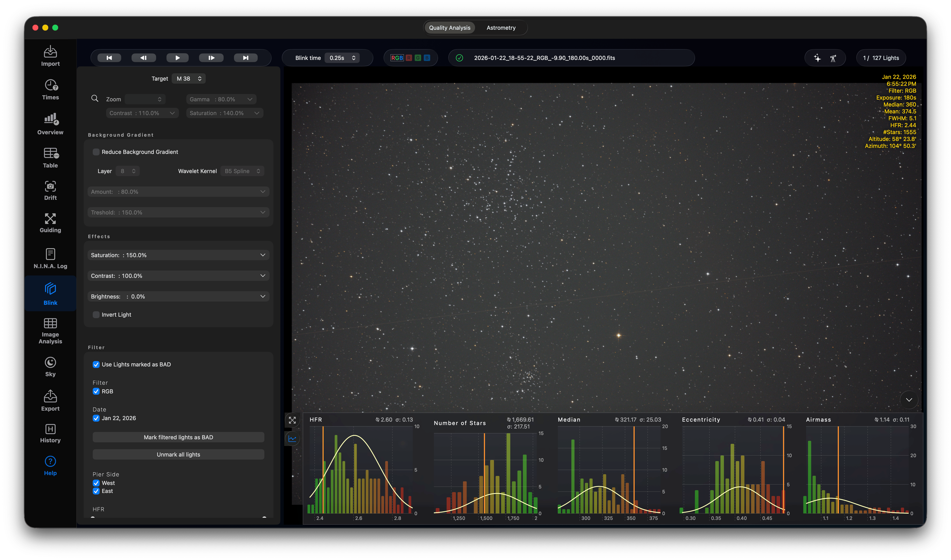
Task: Toggle the star detection sparkle icon
Action: coord(817,58)
